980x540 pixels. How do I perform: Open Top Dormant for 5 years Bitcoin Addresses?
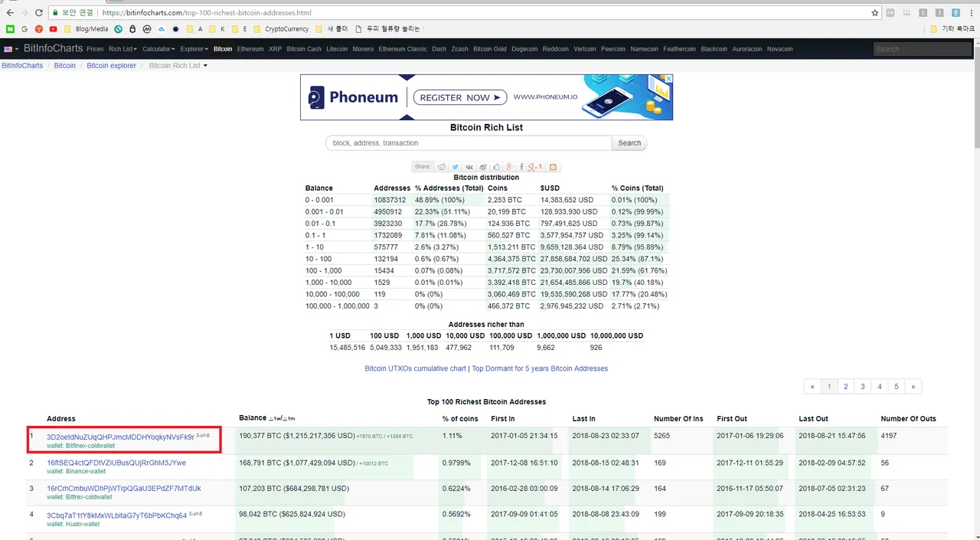tap(540, 368)
